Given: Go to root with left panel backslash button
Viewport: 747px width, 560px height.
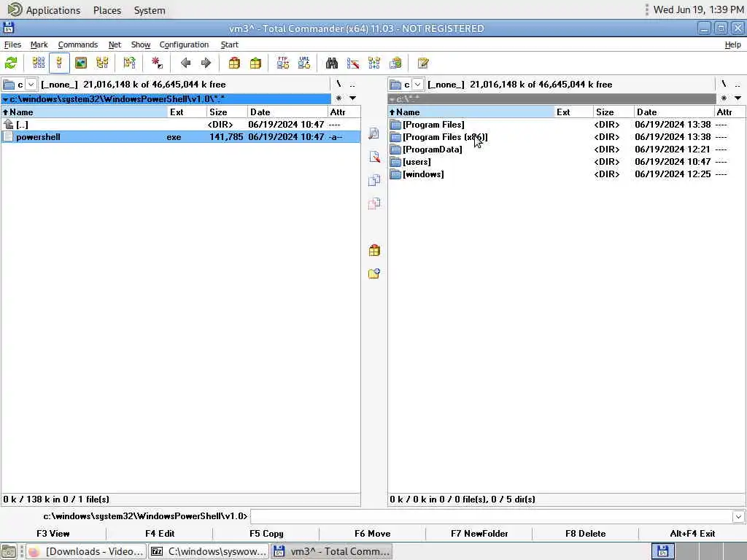Looking at the screenshot, I should [x=338, y=85].
